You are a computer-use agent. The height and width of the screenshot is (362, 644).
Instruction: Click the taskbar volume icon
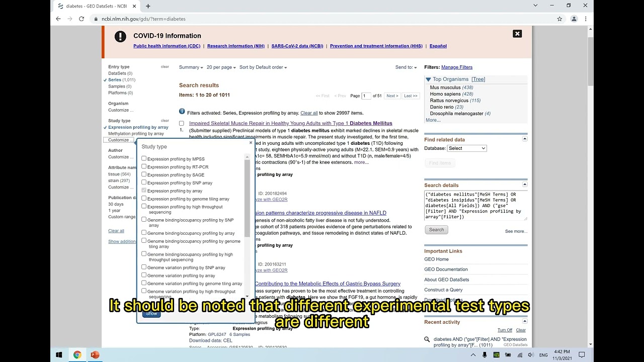coord(531,355)
